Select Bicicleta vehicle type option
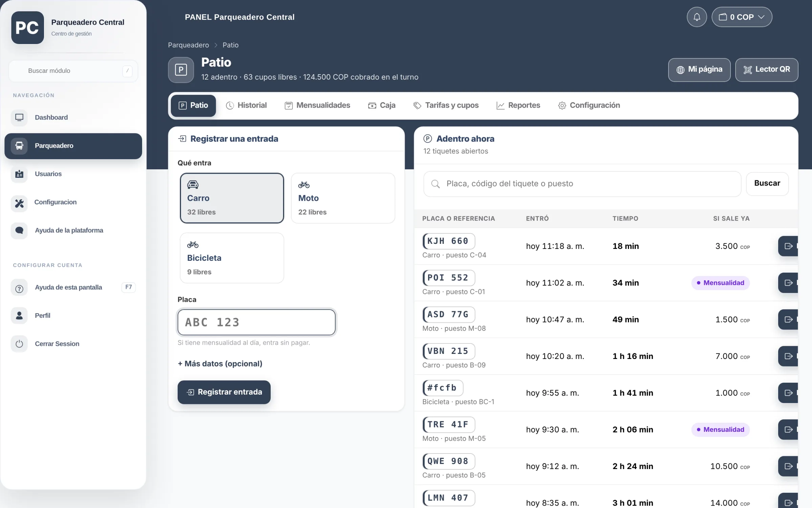 [232, 258]
